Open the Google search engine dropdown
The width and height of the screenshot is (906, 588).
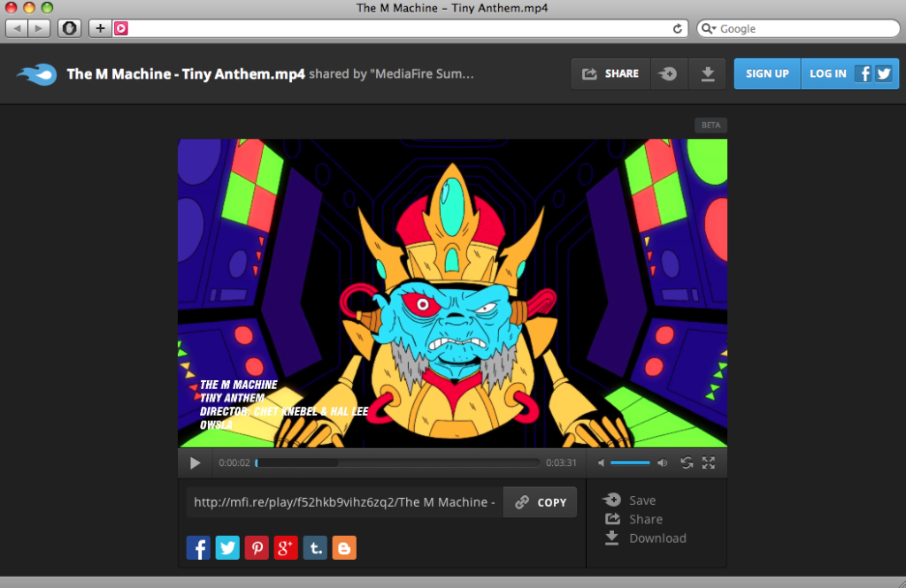(x=709, y=28)
